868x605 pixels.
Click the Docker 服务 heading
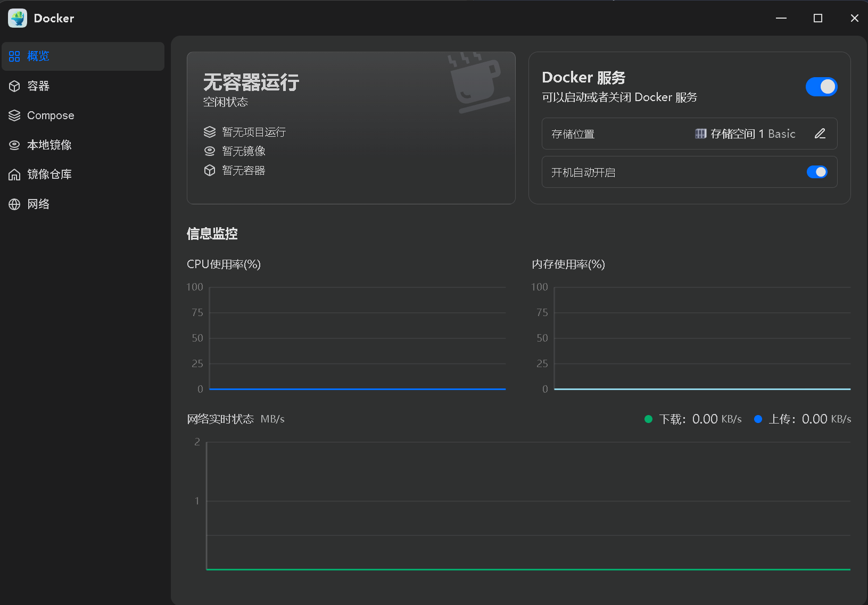(584, 78)
